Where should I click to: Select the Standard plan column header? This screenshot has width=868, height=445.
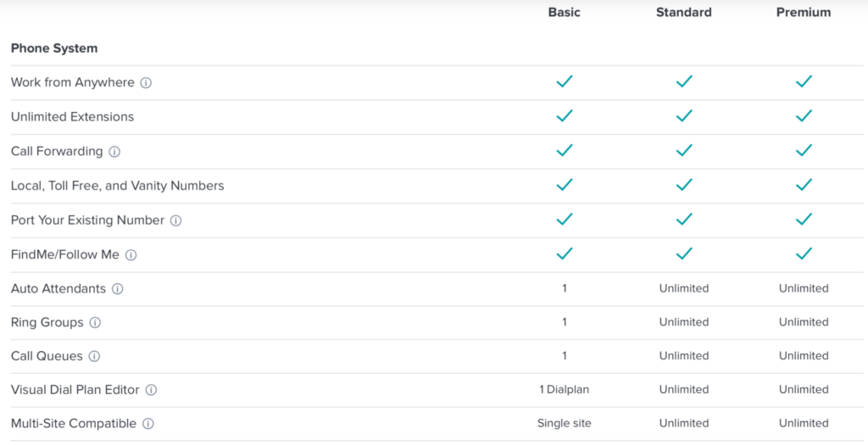coord(684,12)
